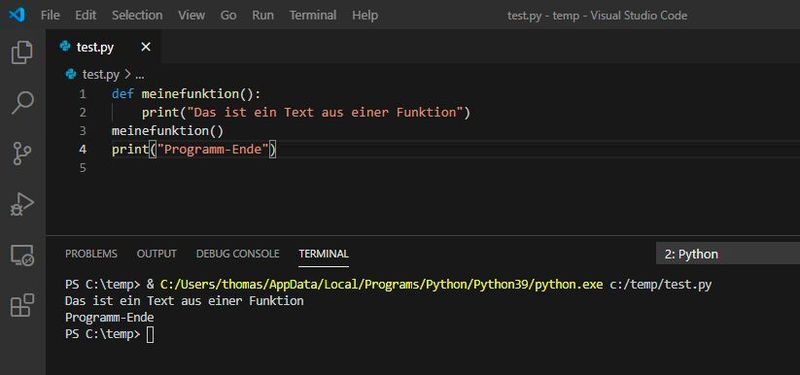Click the VS Code logo icon

[x=17, y=15]
